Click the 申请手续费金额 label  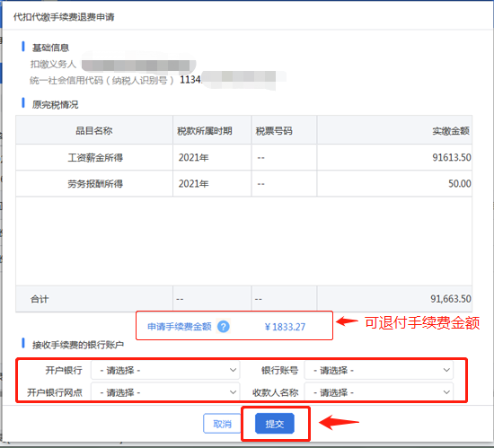click(180, 327)
